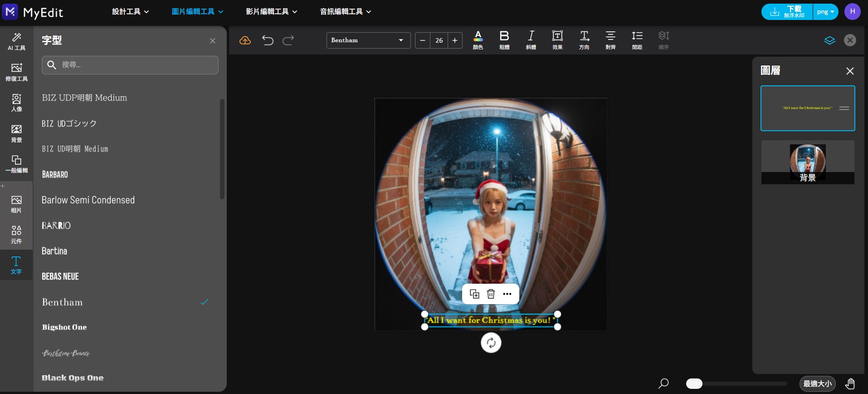Redo the last action
Screen dimensions: 868x394
click(288, 40)
